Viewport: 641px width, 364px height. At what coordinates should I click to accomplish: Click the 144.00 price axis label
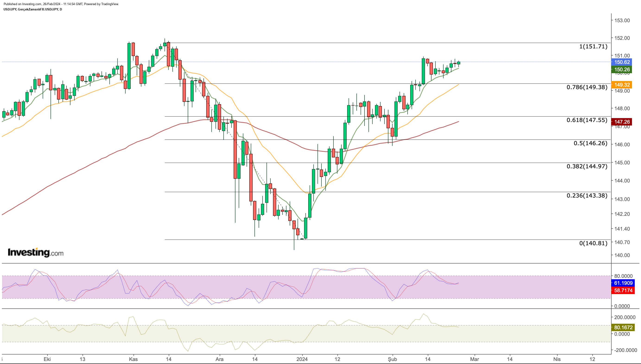(x=622, y=181)
